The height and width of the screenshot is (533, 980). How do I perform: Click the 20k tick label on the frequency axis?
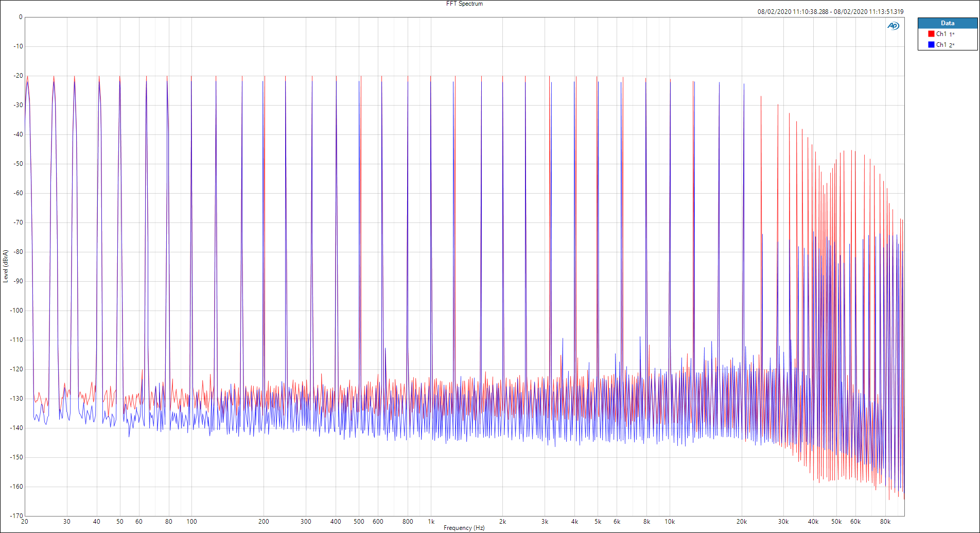741,522
